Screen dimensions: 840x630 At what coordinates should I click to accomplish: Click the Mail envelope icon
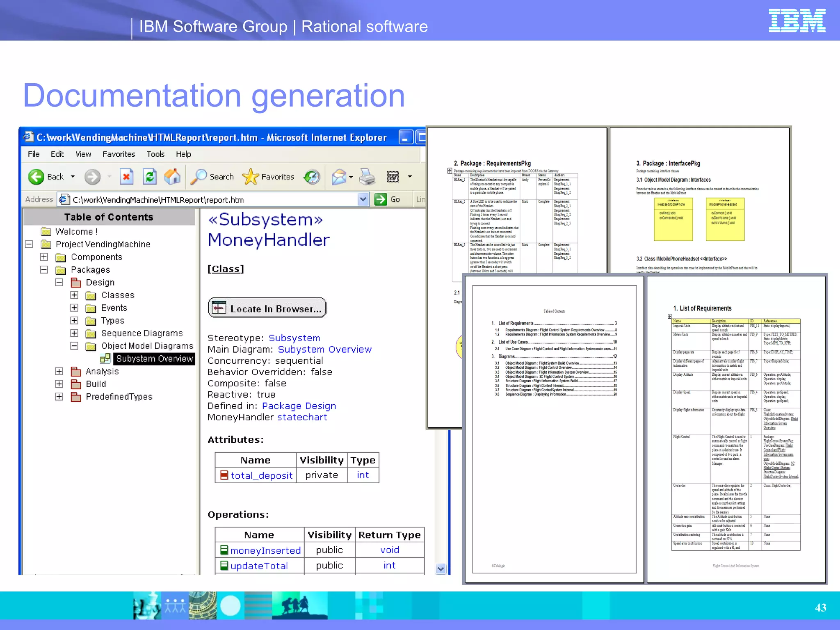pos(339,177)
